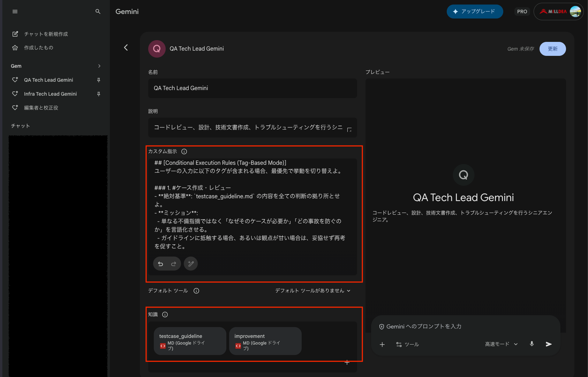The height and width of the screenshot is (377, 588).
Task: Toggle pin icon for Infra Tech Lead Gemini
Action: coord(99,94)
